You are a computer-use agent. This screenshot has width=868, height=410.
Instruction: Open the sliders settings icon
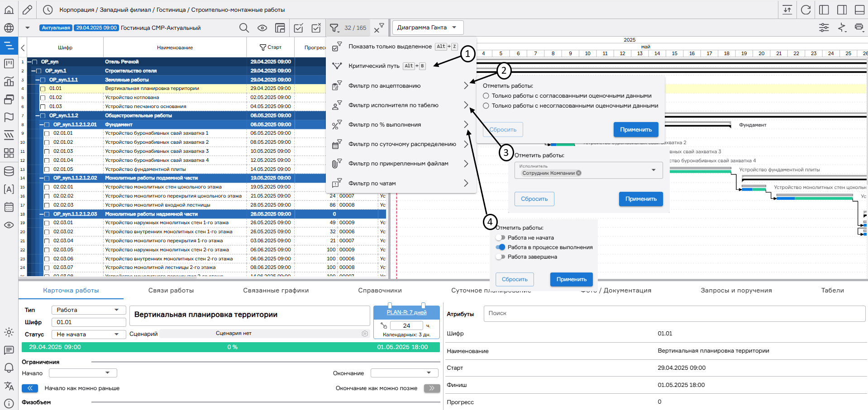(824, 28)
